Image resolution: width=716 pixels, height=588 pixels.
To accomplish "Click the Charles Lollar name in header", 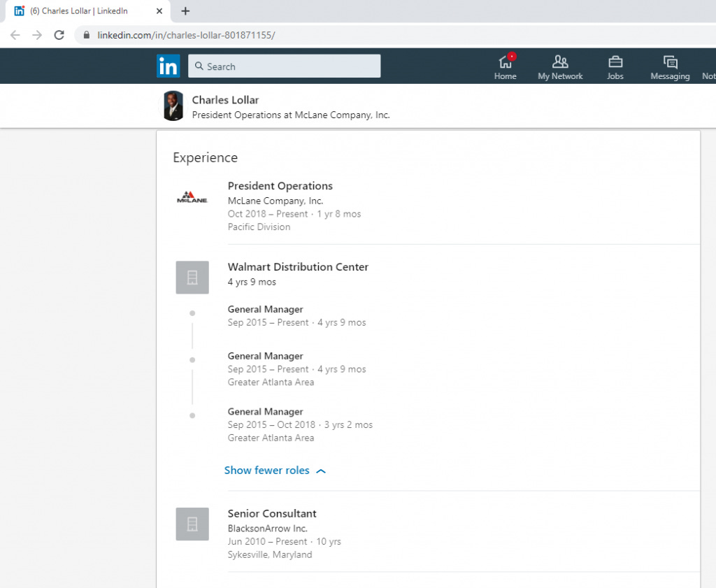I will click(x=225, y=100).
